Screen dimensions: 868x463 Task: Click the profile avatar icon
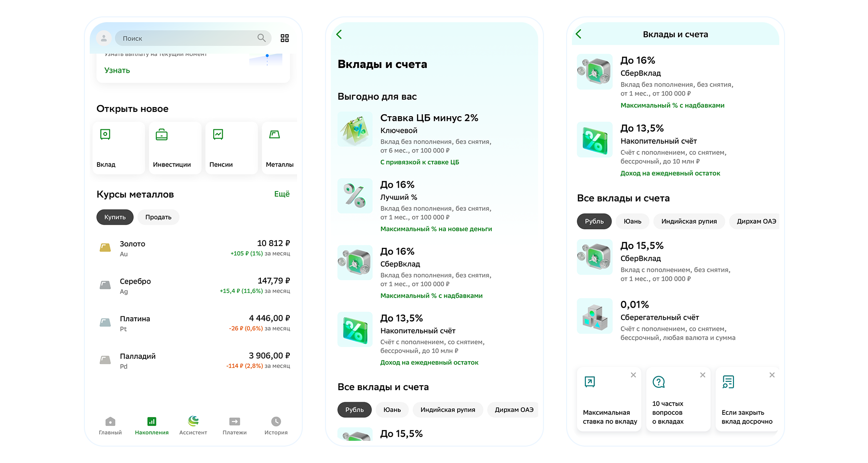pyautogui.click(x=104, y=38)
